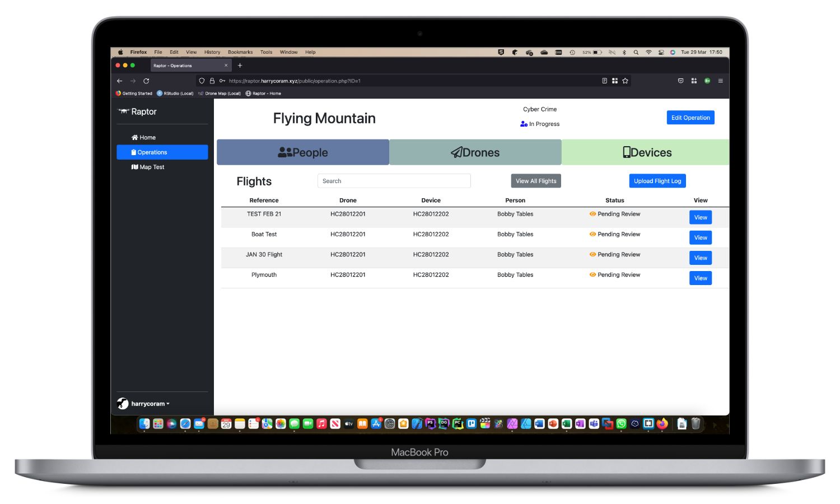Bookmark this page with the star icon
This screenshot has width=840, height=504.
pyautogui.click(x=625, y=81)
